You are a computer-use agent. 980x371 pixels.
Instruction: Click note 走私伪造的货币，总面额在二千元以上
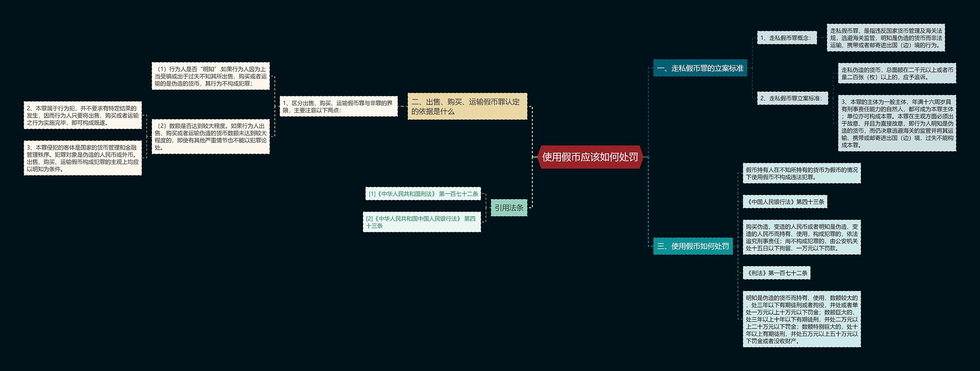tap(897, 73)
